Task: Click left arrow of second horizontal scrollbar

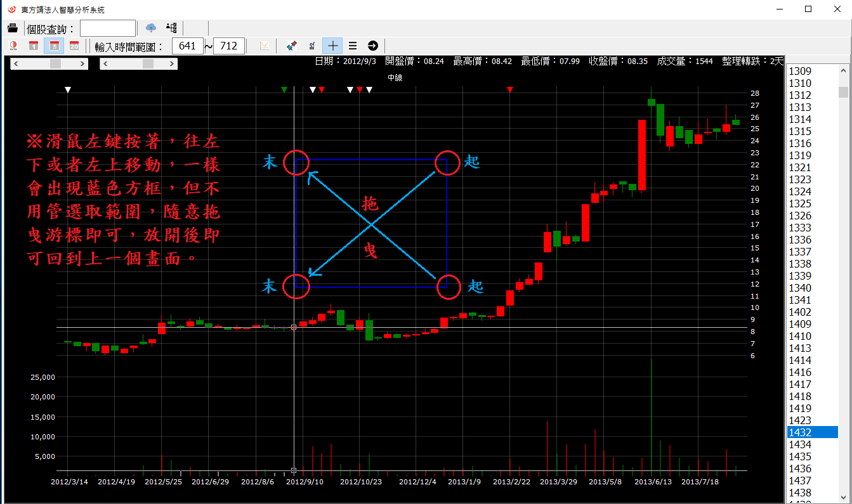Action: point(105,64)
